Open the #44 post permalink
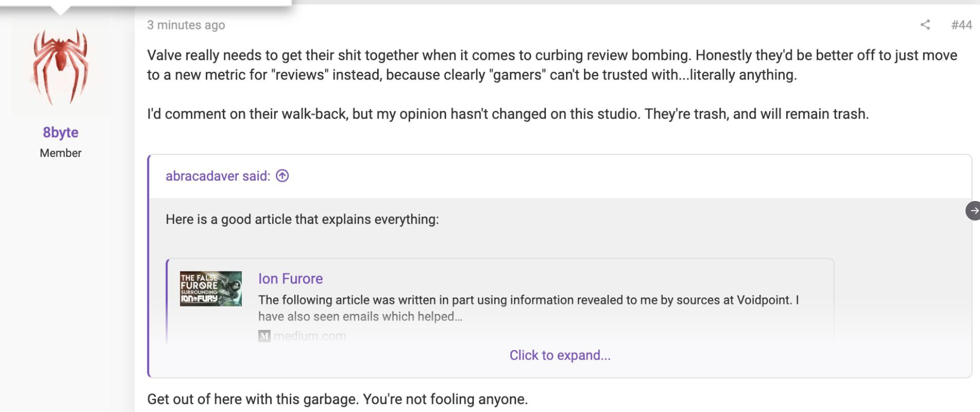 [x=962, y=24]
